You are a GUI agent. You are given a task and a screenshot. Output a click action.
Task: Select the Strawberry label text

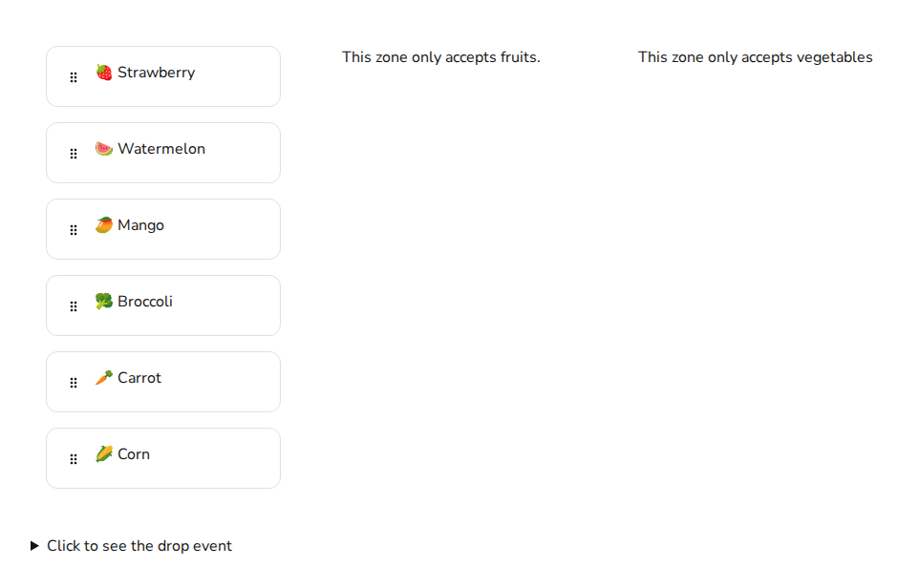click(157, 73)
